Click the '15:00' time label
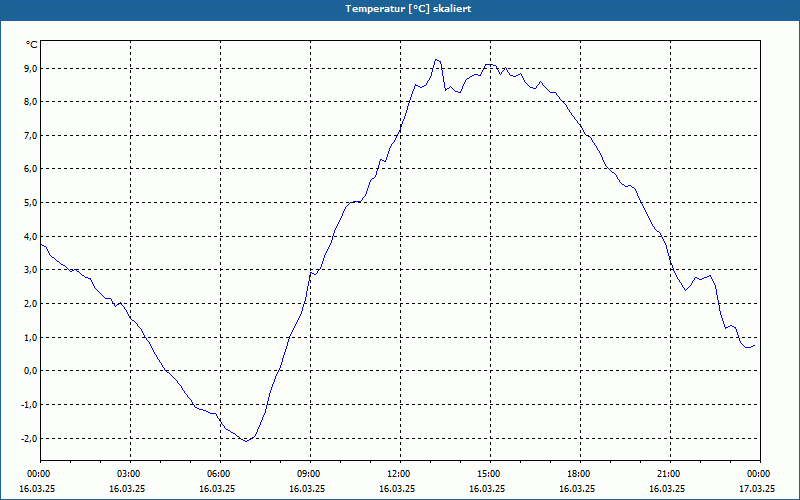This screenshot has height=500, width=800. pyautogui.click(x=490, y=474)
